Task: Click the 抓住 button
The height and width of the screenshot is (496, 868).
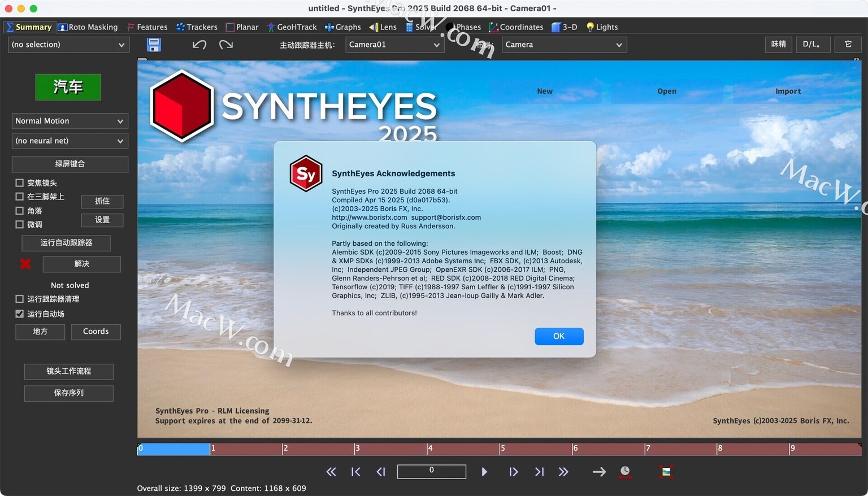Action: pos(102,201)
